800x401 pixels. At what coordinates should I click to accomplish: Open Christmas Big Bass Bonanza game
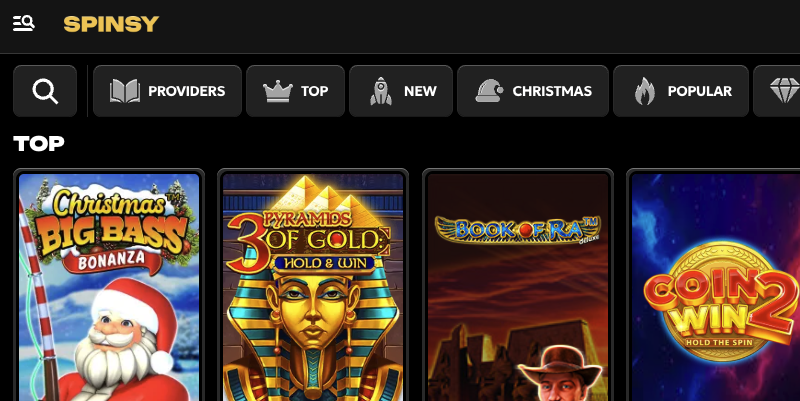pyautogui.click(x=109, y=287)
